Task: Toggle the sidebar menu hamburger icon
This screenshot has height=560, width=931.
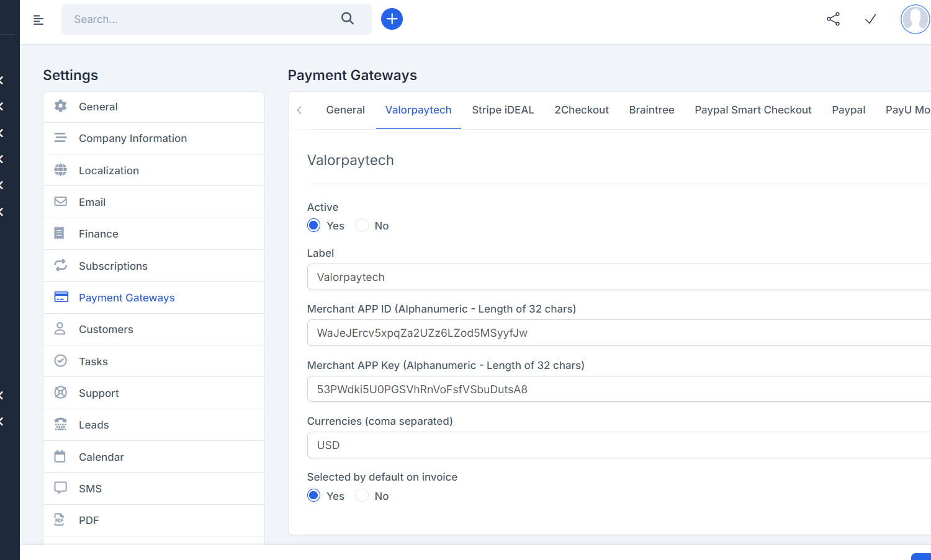Action: click(x=38, y=20)
